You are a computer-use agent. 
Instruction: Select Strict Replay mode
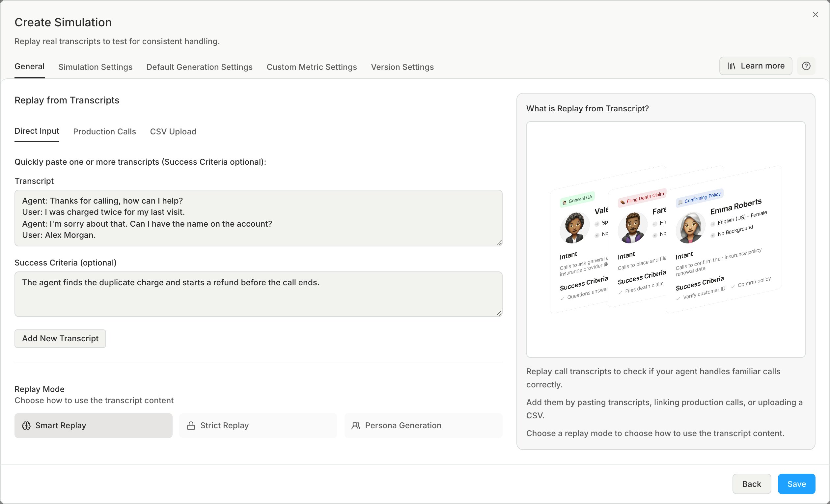pos(258,426)
